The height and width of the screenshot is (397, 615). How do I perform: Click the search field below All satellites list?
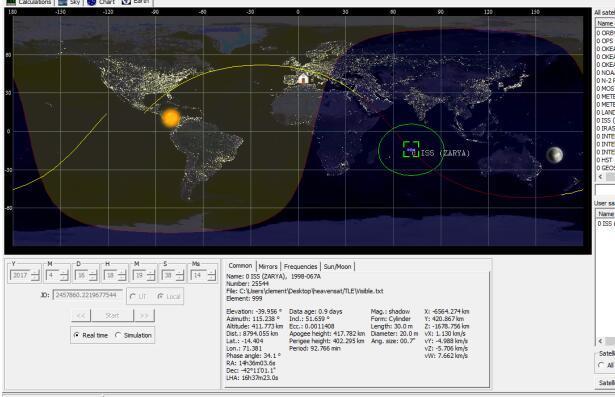605,189
